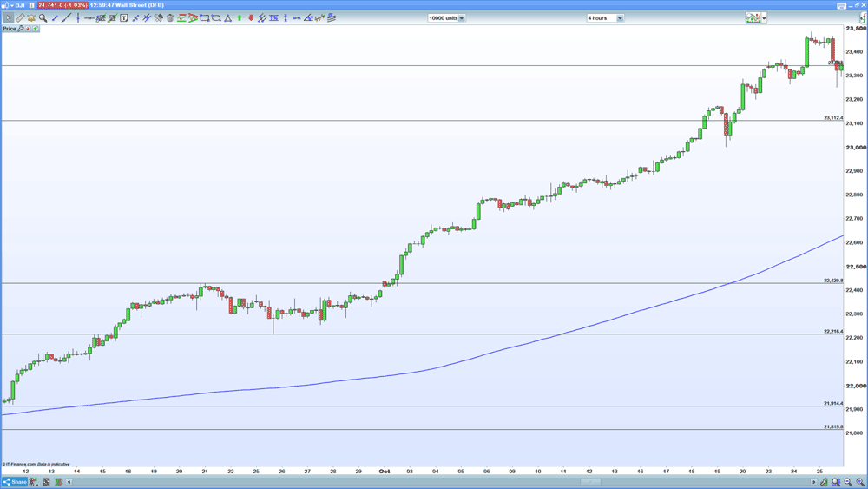Select the long trend line tool

click(x=67, y=17)
